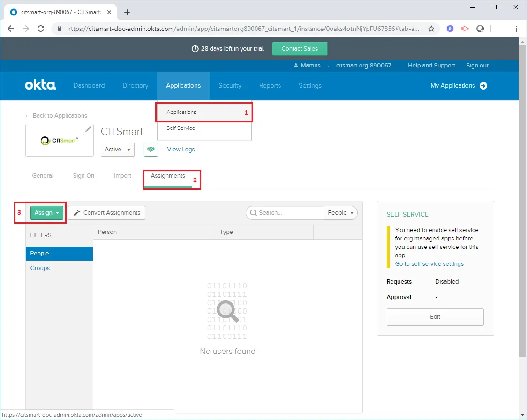Open the browser profile avatar icon
Viewport: 527px width, 420px height.
(x=480, y=29)
